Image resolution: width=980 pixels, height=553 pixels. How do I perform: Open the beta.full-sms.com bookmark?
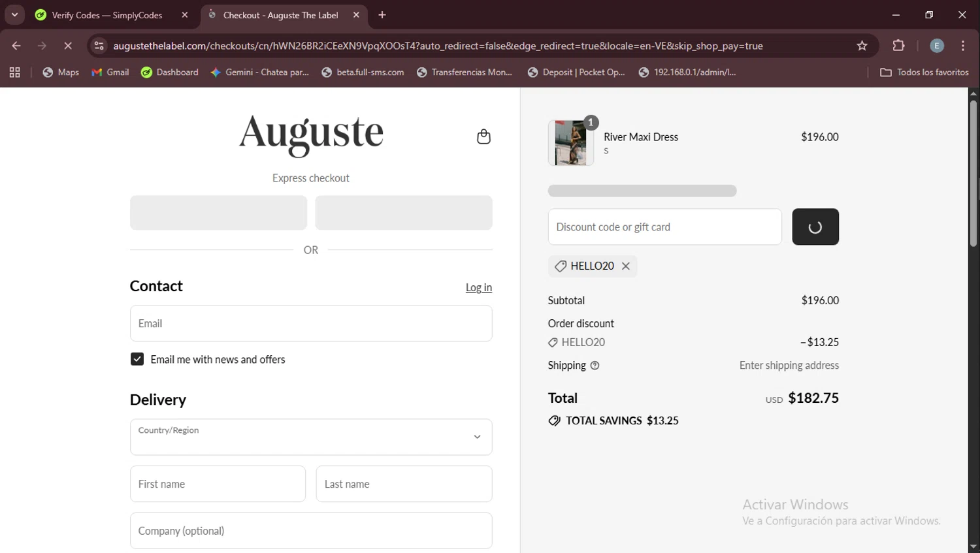363,72
